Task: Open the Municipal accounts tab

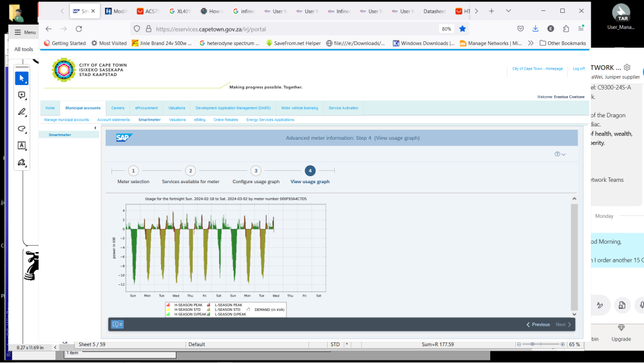Action: [x=83, y=108]
